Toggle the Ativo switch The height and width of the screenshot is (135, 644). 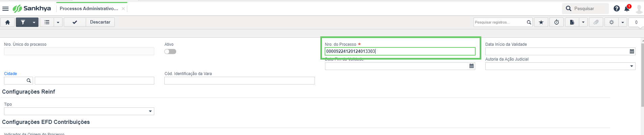coord(170,52)
